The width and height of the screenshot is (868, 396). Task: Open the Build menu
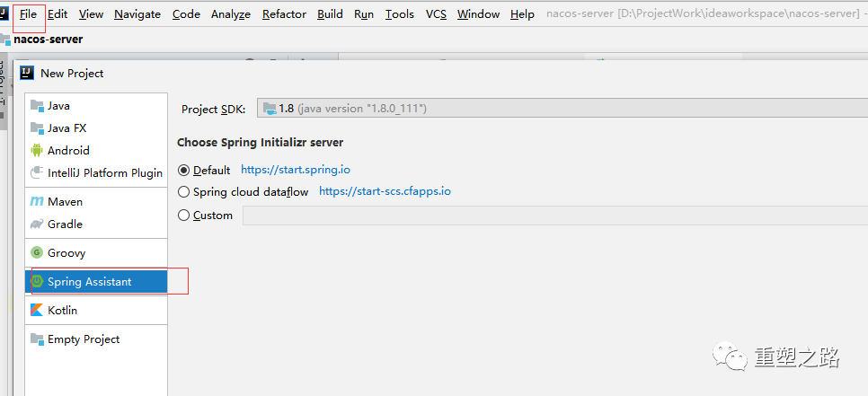(x=330, y=14)
